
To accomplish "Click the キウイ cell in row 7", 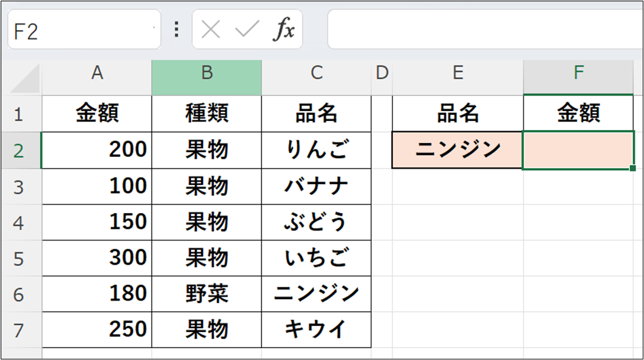I will 316,330.
